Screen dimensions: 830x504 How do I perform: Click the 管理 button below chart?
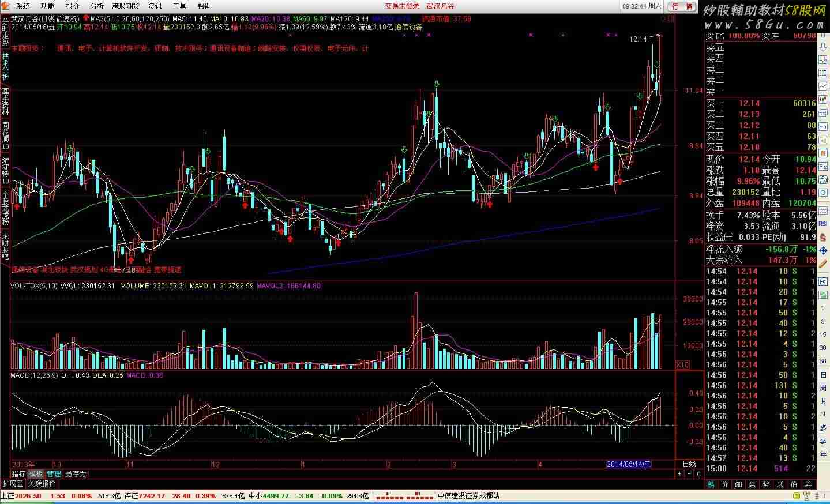click(x=54, y=473)
